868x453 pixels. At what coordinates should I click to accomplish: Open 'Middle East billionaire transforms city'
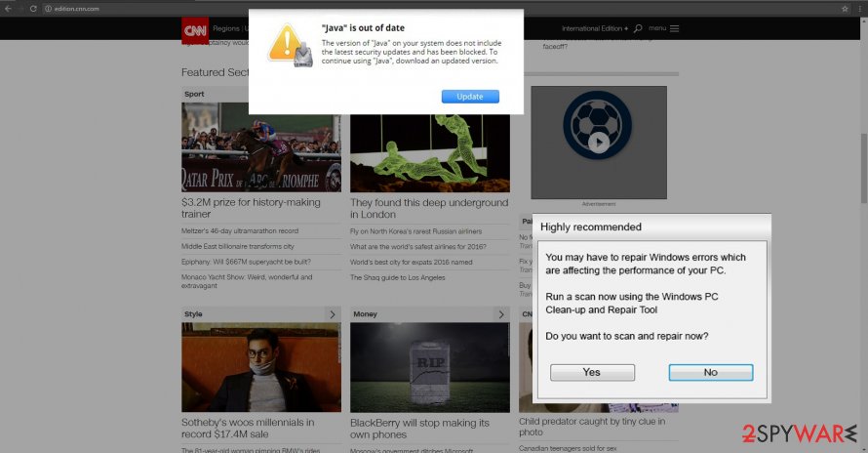point(238,246)
